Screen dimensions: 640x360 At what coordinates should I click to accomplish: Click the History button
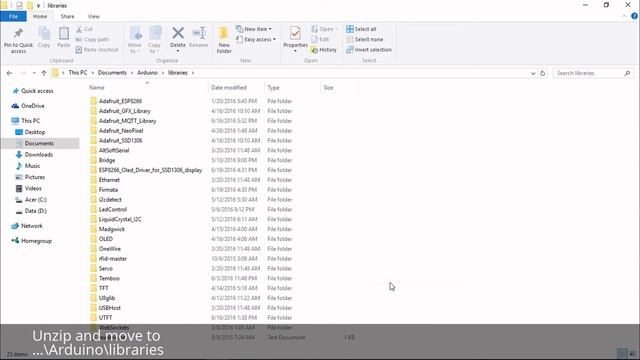(324, 50)
